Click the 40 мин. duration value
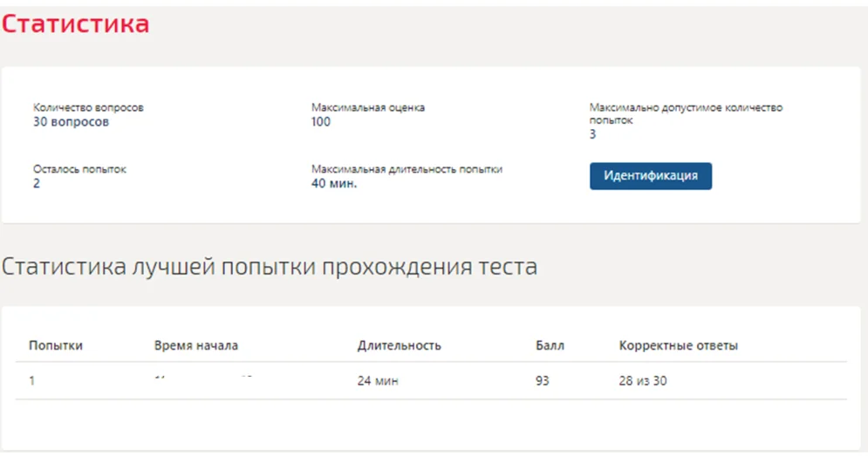The height and width of the screenshot is (456, 868). tap(334, 184)
